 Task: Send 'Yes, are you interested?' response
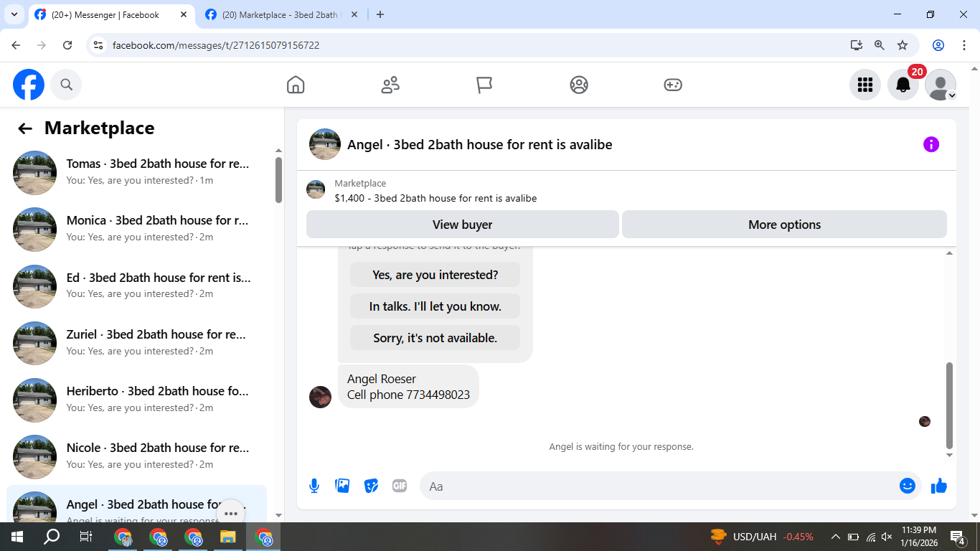pos(435,275)
